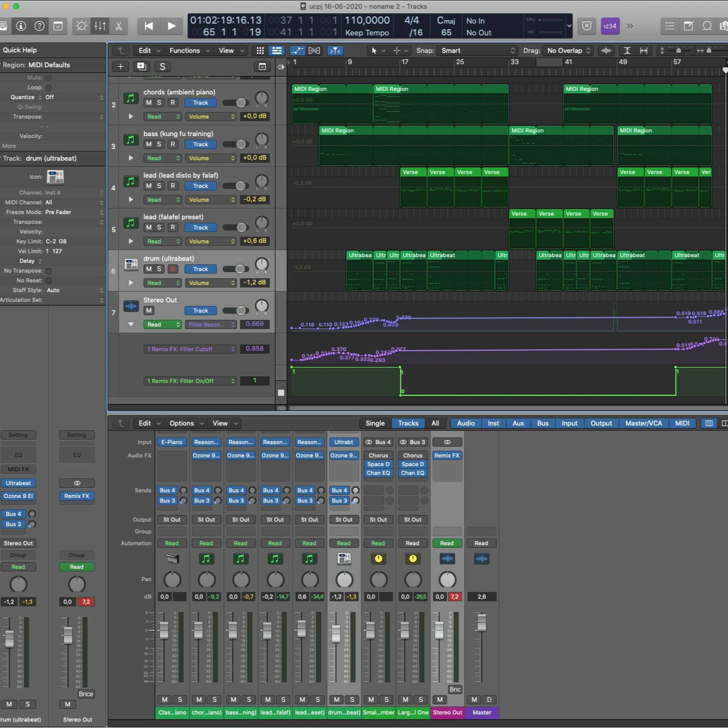728x728 pixels.
Task: Click the Duplicate Track button
Action: 142,67
